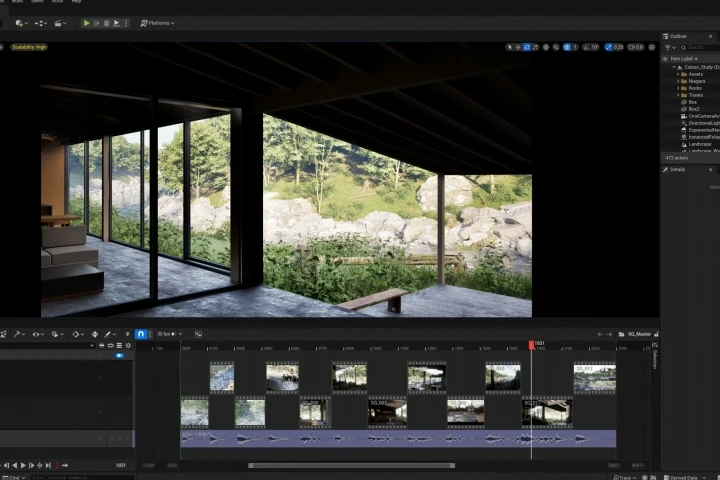Click the Outliner search field
This screenshot has height=480, width=720.
point(700,47)
